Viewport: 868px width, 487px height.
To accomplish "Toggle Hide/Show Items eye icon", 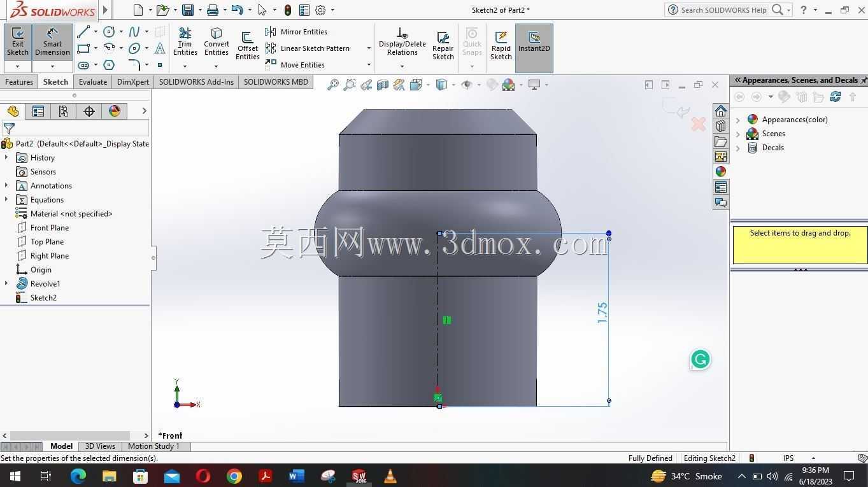I will tap(466, 85).
